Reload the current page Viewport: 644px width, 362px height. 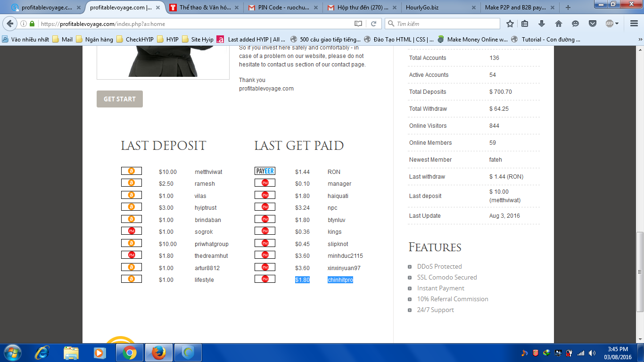click(x=373, y=24)
